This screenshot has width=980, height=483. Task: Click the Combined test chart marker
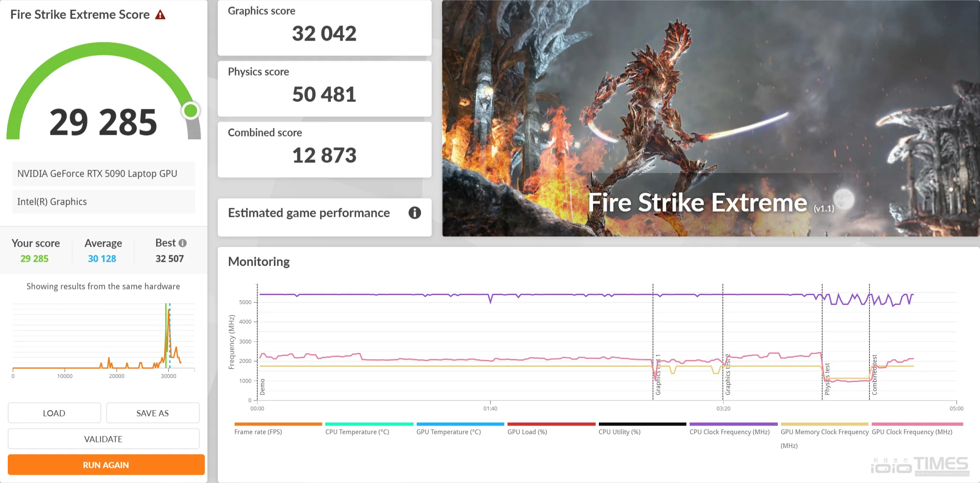pyautogui.click(x=875, y=375)
